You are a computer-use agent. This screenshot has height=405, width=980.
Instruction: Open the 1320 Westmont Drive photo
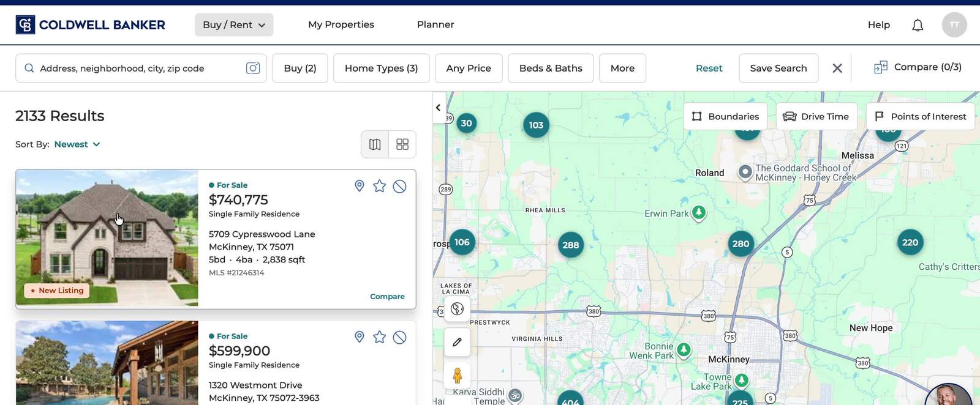pos(107,363)
